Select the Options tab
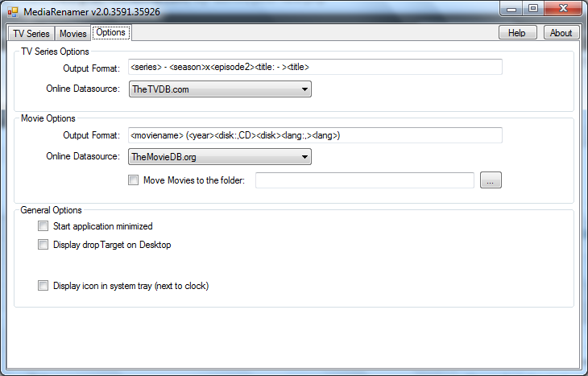The image size is (588, 376). pyautogui.click(x=110, y=33)
